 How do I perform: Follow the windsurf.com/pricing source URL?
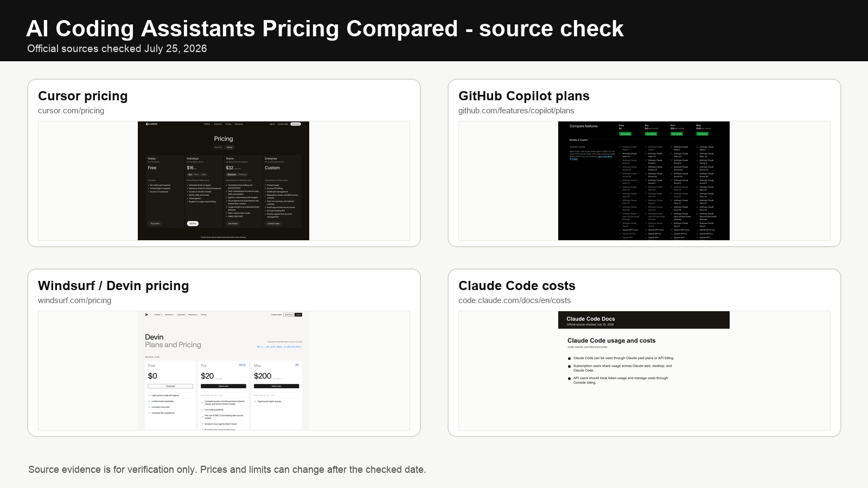pos(74,300)
